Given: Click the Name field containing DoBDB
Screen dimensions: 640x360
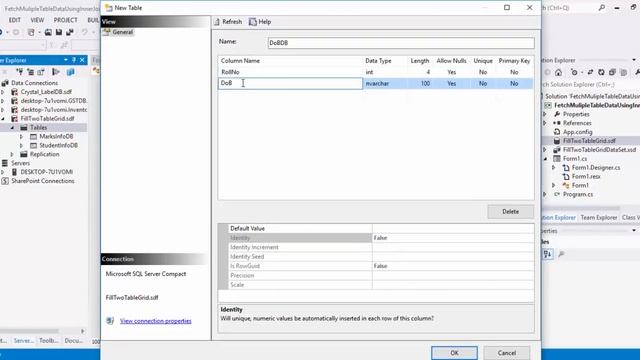Looking at the screenshot, I should 401,42.
